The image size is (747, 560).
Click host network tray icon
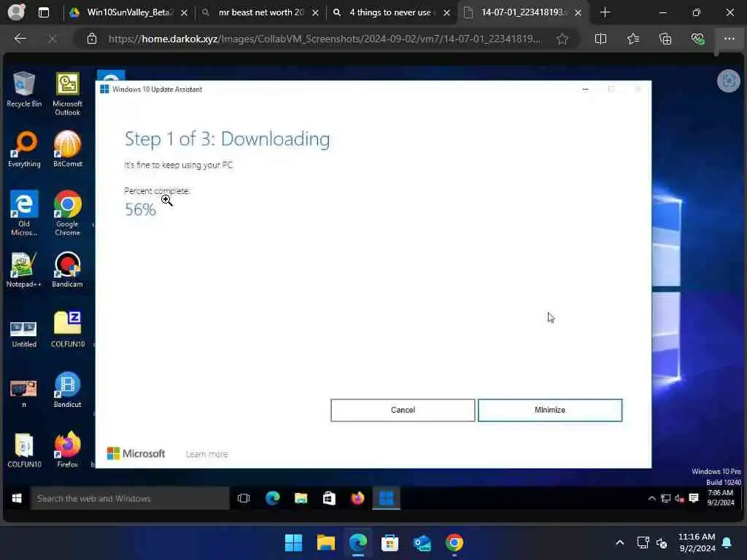[643, 542]
